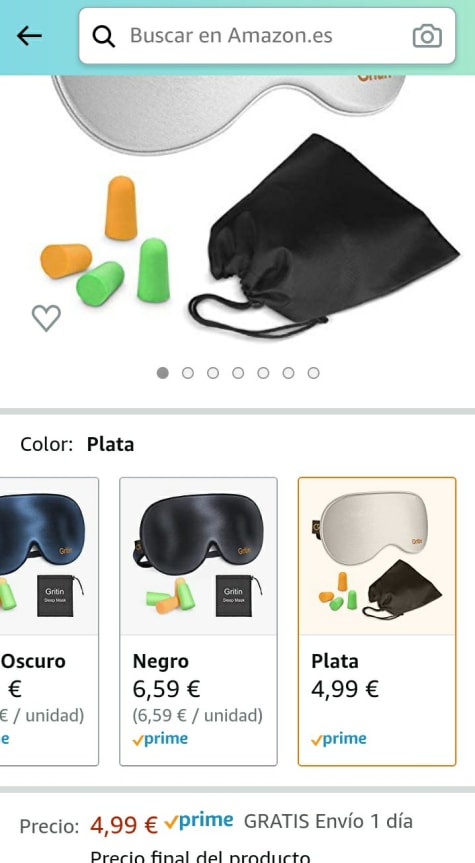
Task: Tap prime badge next to Precio
Action: click(199, 821)
